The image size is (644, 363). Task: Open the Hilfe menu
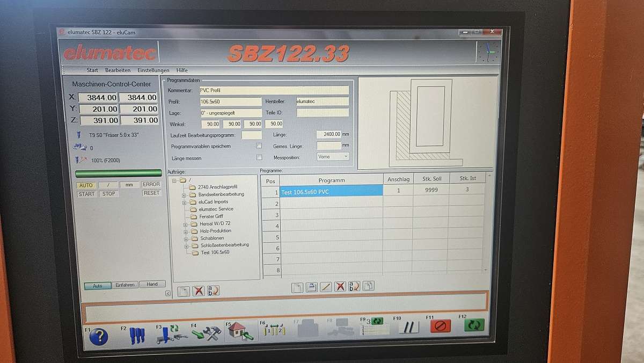pyautogui.click(x=182, y=70)
